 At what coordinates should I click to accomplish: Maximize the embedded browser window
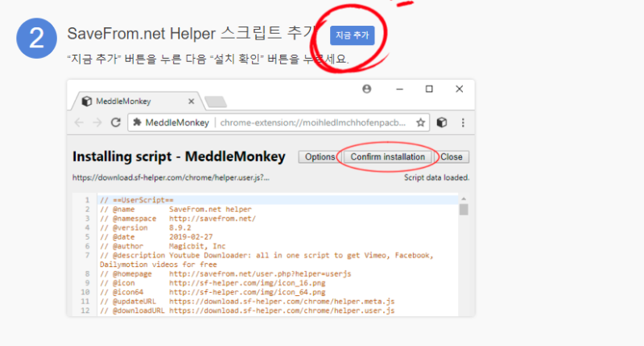click(429, 89)
